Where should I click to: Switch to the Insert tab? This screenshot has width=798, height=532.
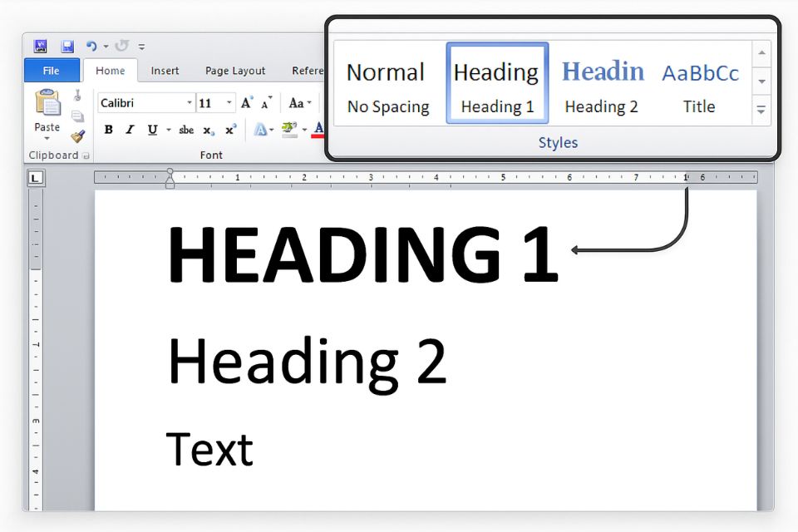164,71
